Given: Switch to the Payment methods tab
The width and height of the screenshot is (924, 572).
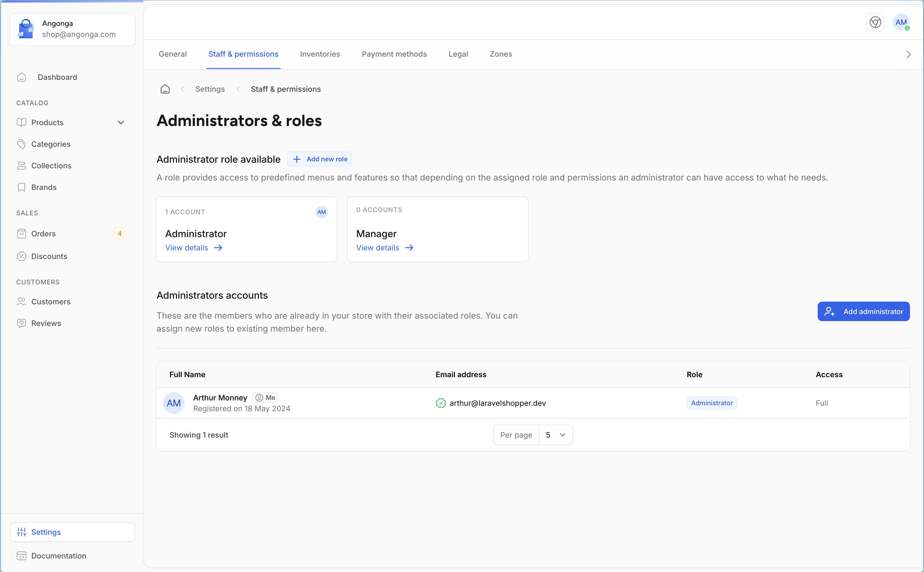Looking at the screenshot, I should pyautogui.click(x=394, y=54).
